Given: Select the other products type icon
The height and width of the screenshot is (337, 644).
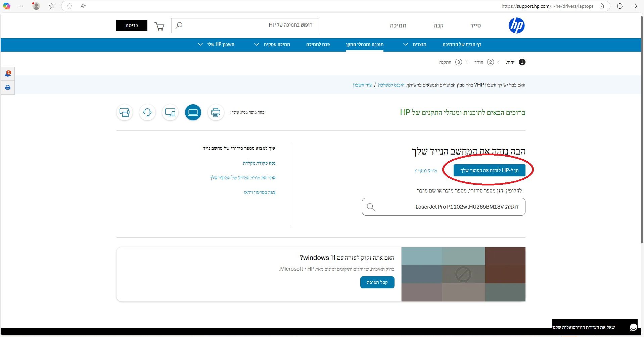Looking at the screenshot, I should coord(125,112).
